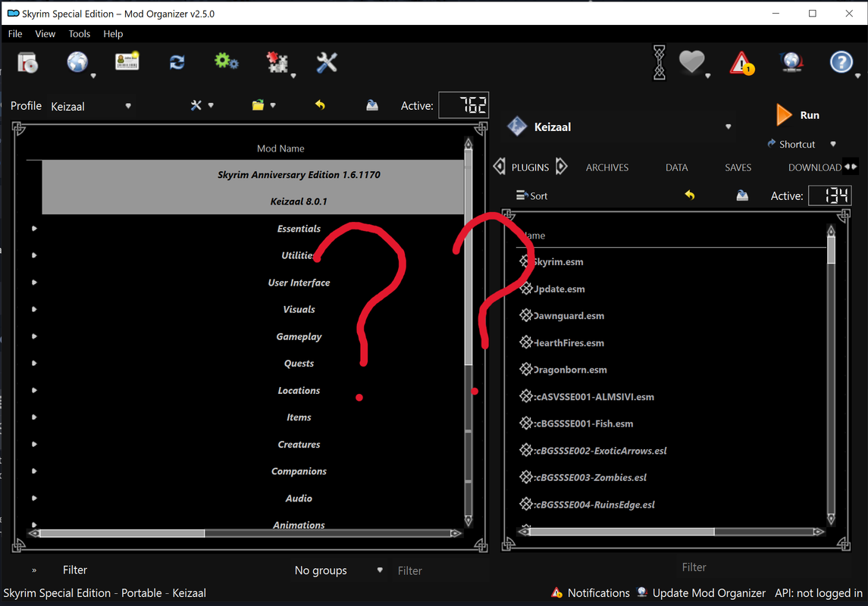Expand the Companions separator

(34, 471)
